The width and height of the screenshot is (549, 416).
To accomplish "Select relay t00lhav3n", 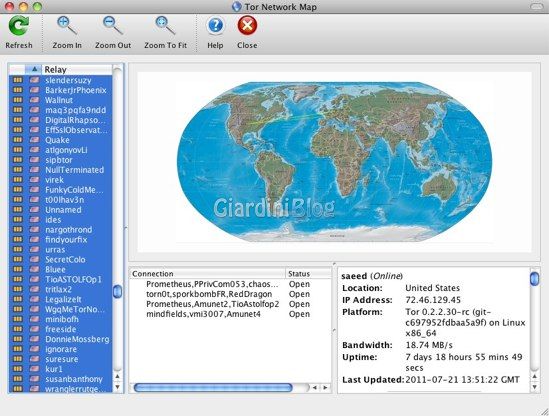I will 64,200.
